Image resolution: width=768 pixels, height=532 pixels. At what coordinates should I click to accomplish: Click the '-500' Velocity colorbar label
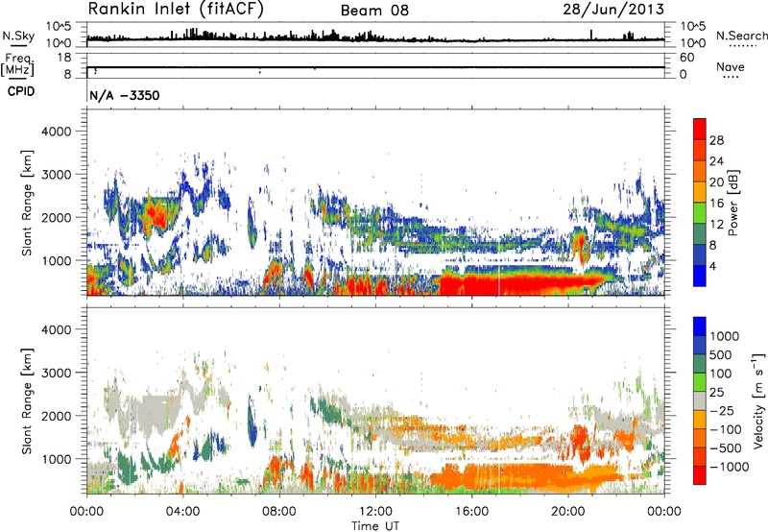[726, 447]
